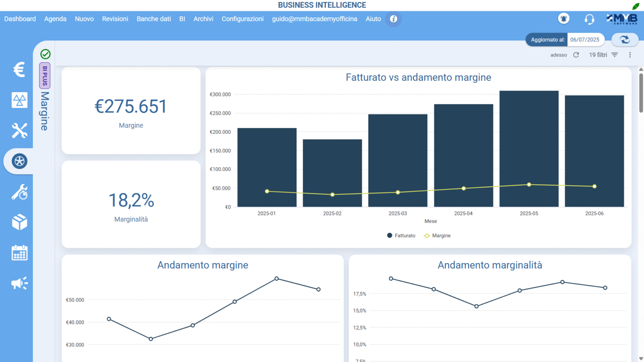
Task: Open the Configurazioni menu
Action: (x=242, y=19)
